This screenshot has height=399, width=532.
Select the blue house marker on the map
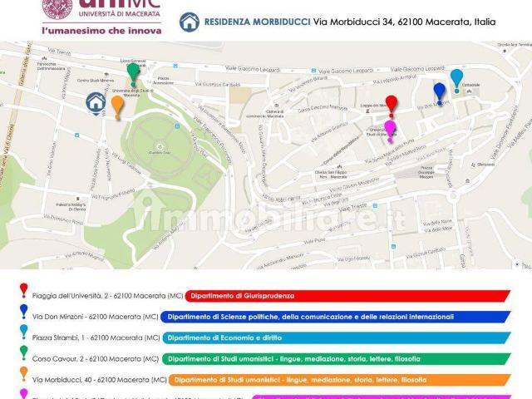[x=96, y=103]
